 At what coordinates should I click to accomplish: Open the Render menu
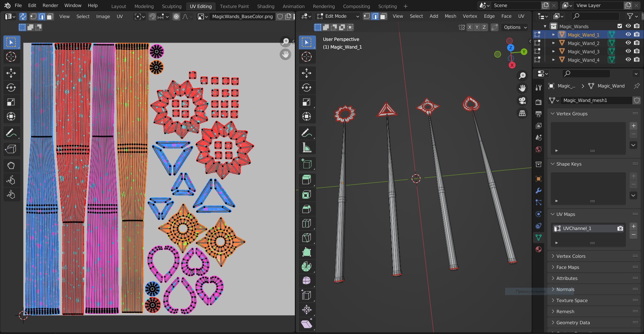[50, 5]
